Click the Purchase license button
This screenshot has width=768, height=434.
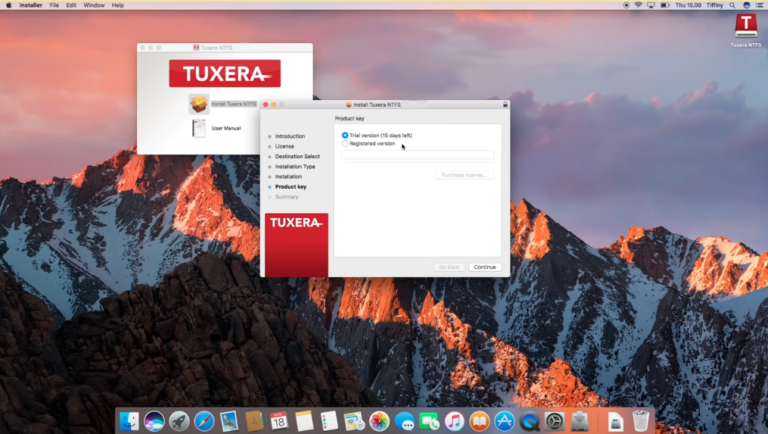click(x=464, y=175)
